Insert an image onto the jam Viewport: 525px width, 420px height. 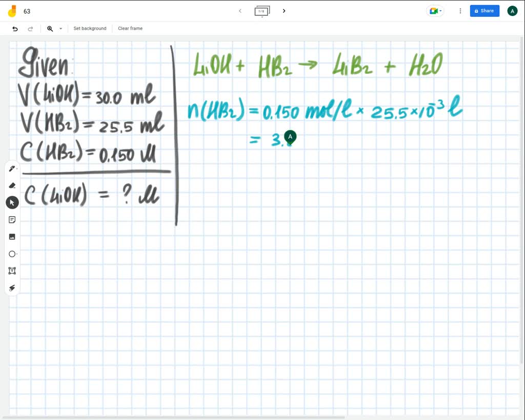pos(12,236)
